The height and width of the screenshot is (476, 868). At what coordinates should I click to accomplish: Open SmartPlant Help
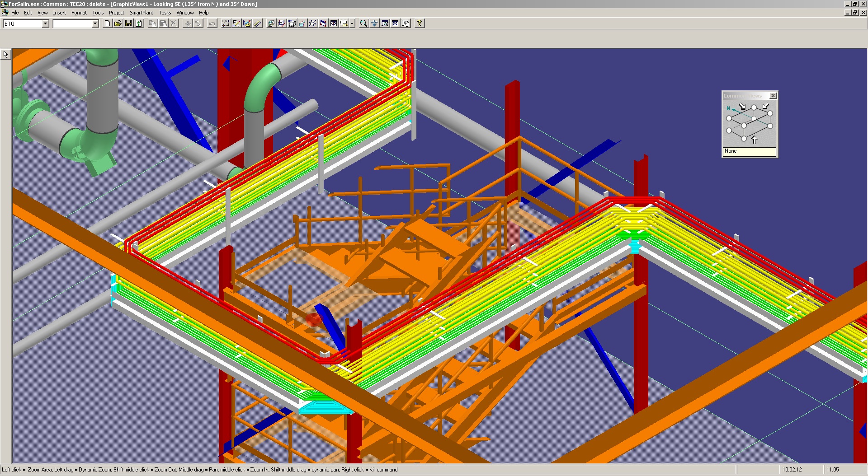pyautogui.click(x=419, y=23)
